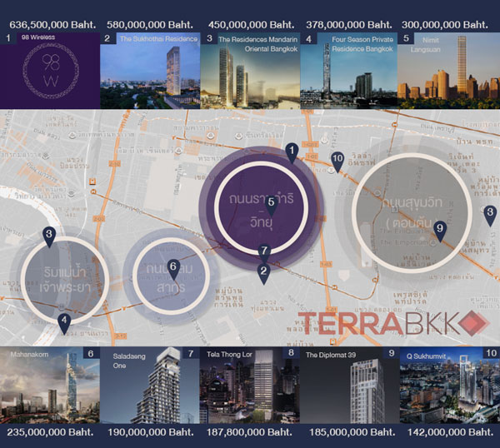This screenshot has width=500, height=448.
Task: Click the Silom-Sathorn zone circle
Action: point(171,276)
